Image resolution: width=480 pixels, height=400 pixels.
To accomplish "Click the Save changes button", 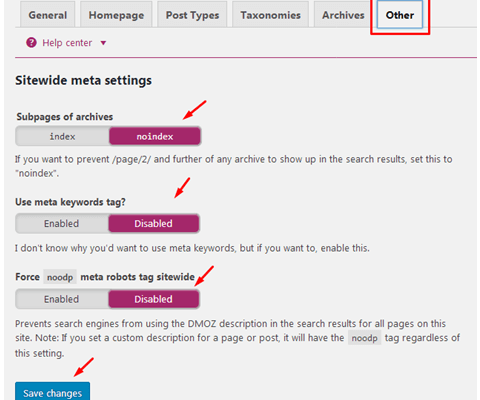I will (x=52, y=392).
